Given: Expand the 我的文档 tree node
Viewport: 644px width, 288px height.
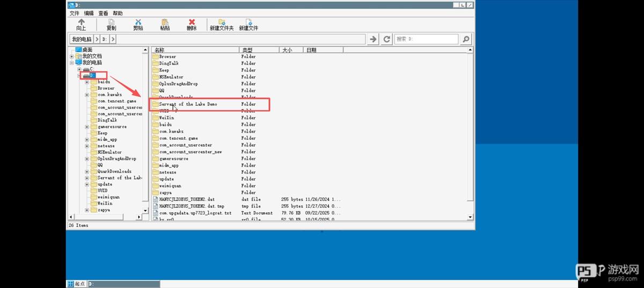Looking at the screenshot, I should [72, 56].
